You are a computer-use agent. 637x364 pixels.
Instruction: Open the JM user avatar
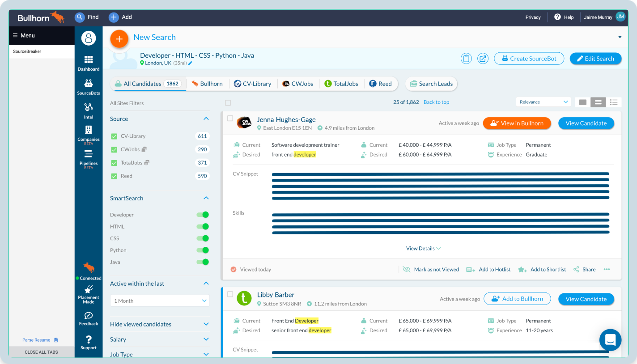pos(620,17)
